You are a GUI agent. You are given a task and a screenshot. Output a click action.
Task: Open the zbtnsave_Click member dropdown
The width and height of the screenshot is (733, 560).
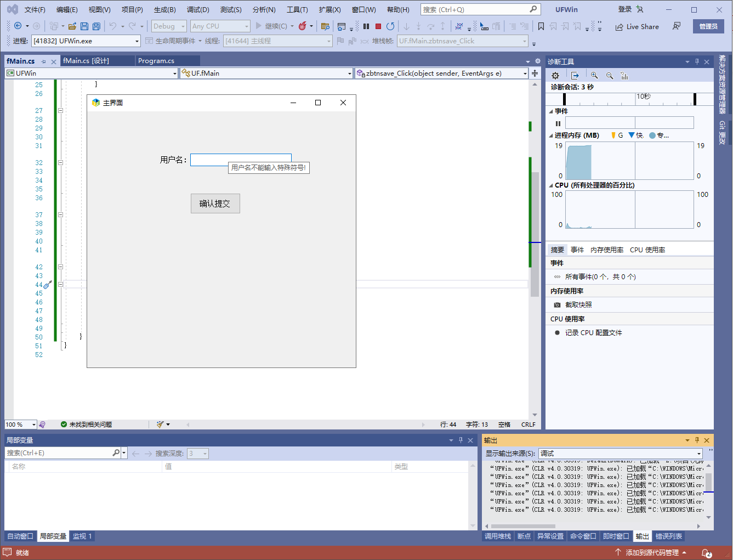[441, 73]
